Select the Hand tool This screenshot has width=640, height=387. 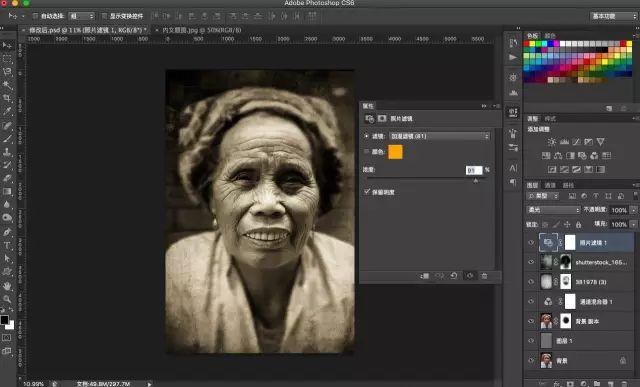tap(7, 286)
